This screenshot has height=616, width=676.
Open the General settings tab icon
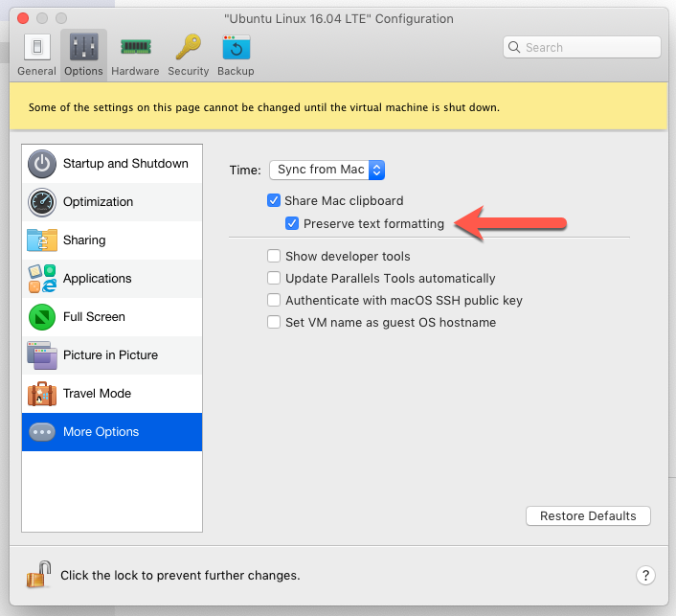(37, 47)
